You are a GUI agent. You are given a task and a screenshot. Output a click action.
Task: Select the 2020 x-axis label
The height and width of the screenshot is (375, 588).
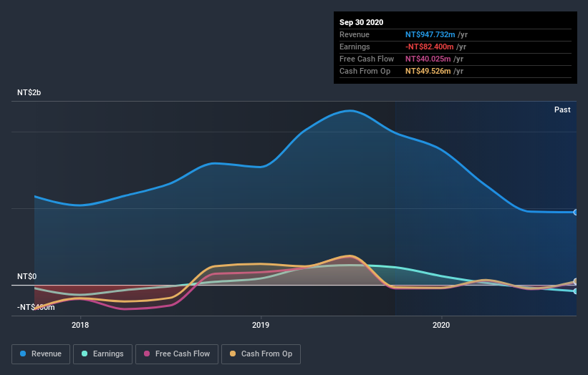tap(441, 325)
